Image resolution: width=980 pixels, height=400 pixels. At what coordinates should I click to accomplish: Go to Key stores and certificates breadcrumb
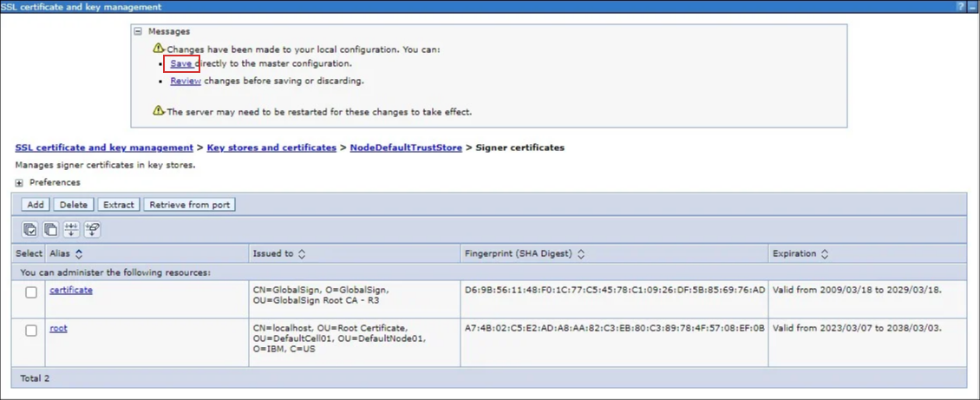pyautogui.click(x=271, y=148)
